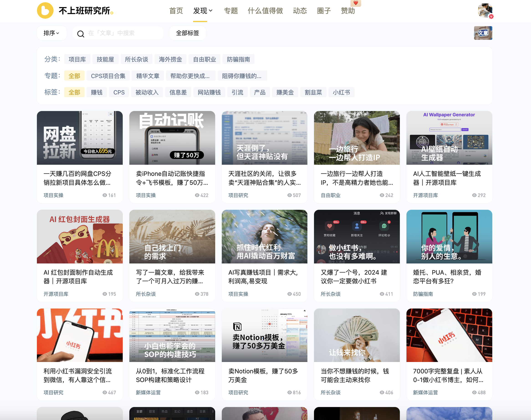The image size is (531, 420).
Task: Filter by the 引流 tag
Action: click(x=237, y=92)
